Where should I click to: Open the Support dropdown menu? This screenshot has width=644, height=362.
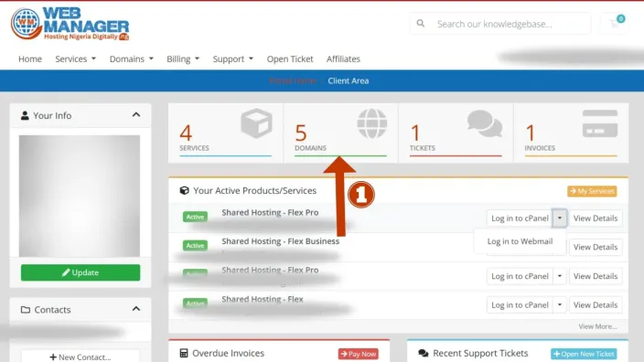[x=233, y=59]
